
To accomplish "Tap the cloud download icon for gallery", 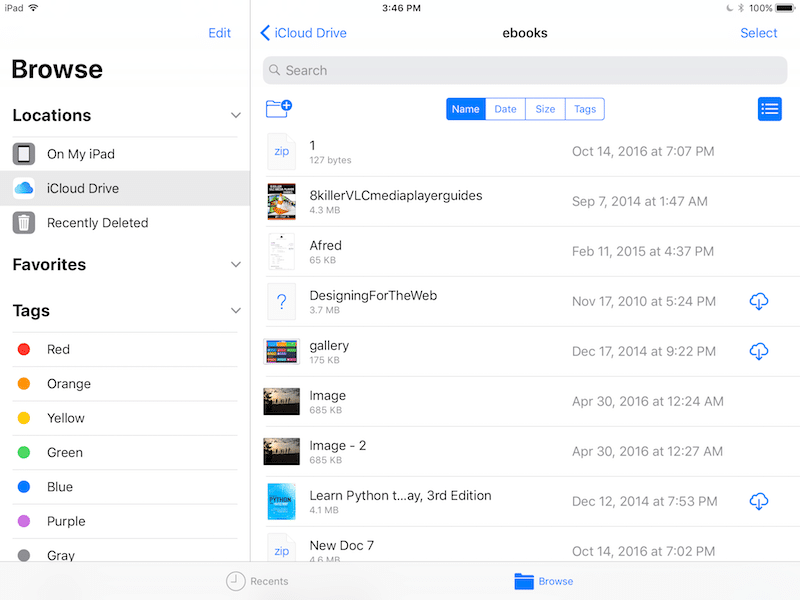I will (758, 351).
